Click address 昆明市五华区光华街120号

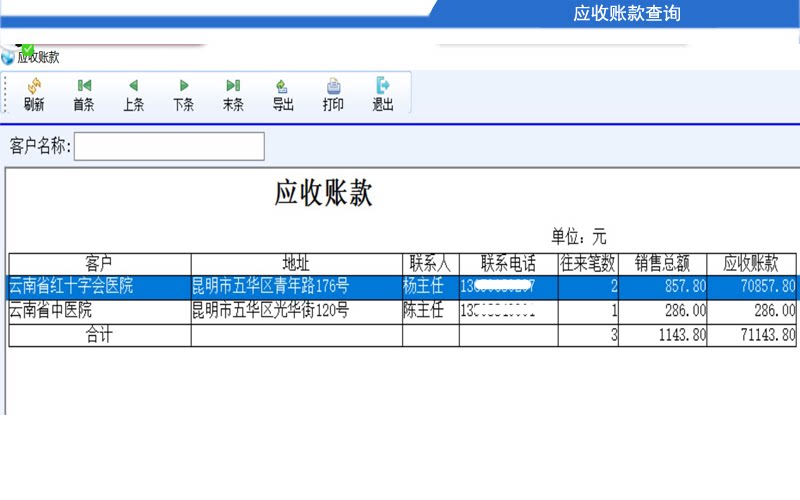(270, 310)
